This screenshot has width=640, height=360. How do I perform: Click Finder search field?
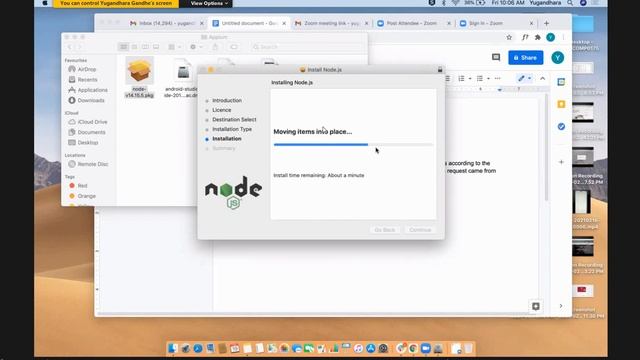point(306,47)
